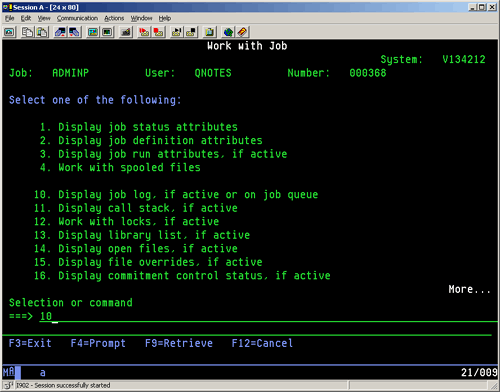Select option 11 Display call stack
500x392 pixels.
click(136, 208)
